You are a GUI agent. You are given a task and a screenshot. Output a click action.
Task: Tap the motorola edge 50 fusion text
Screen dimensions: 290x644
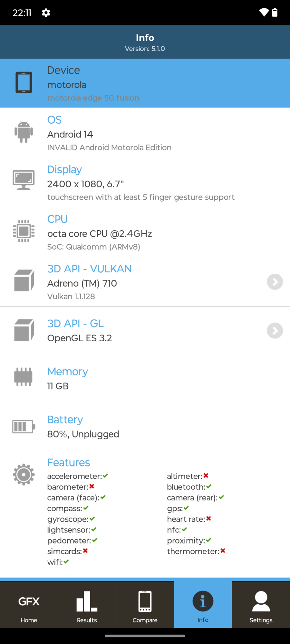click(93, 98)
